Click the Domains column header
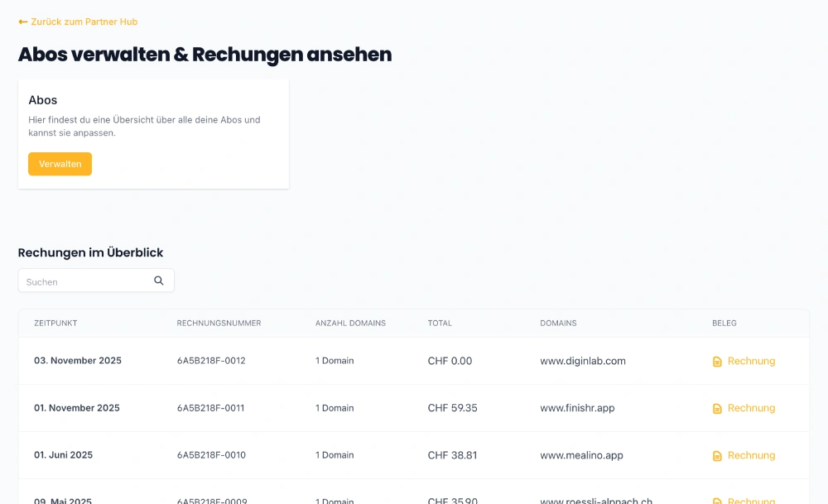Image resolution: width=828 pixels, height=504 pixels. pyautogui.click(x=558, y=324)
